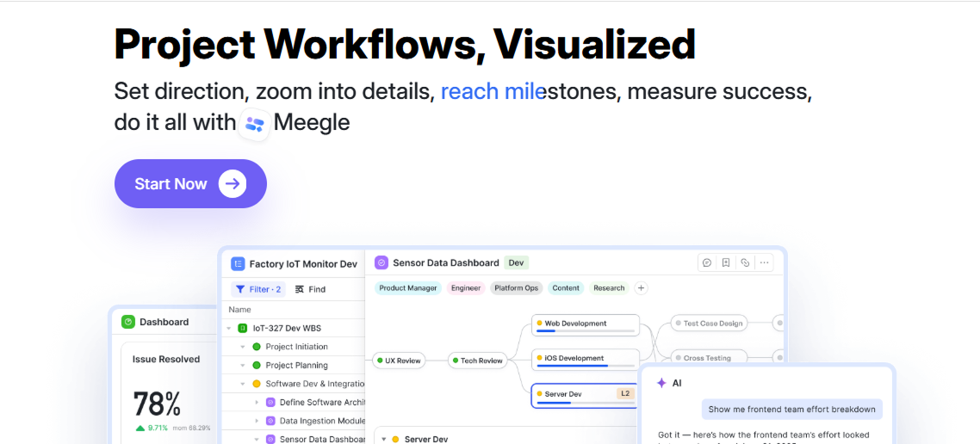
Task: Click the Find tool in the list toolbar
Action: coord(310,289)
